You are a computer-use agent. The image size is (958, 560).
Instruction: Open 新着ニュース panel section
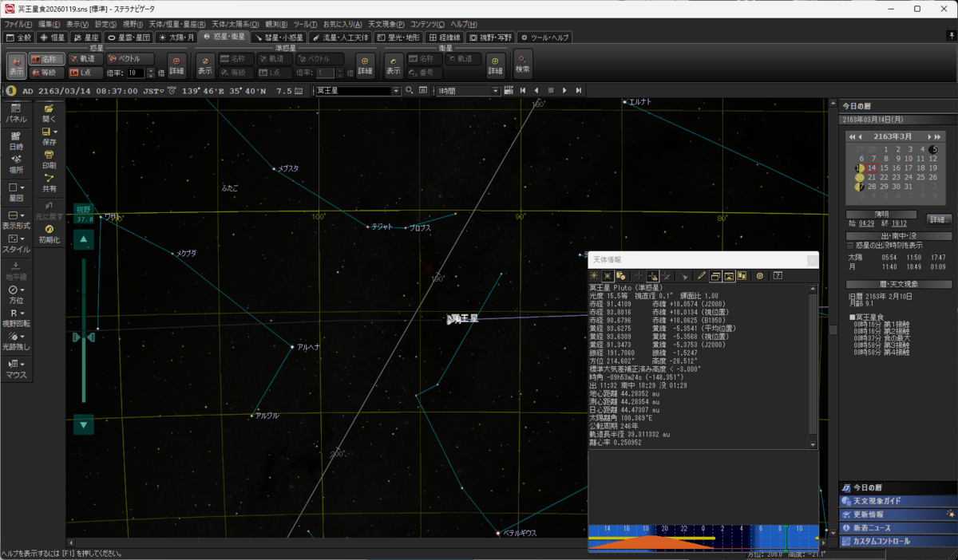(x=897, y=528)
